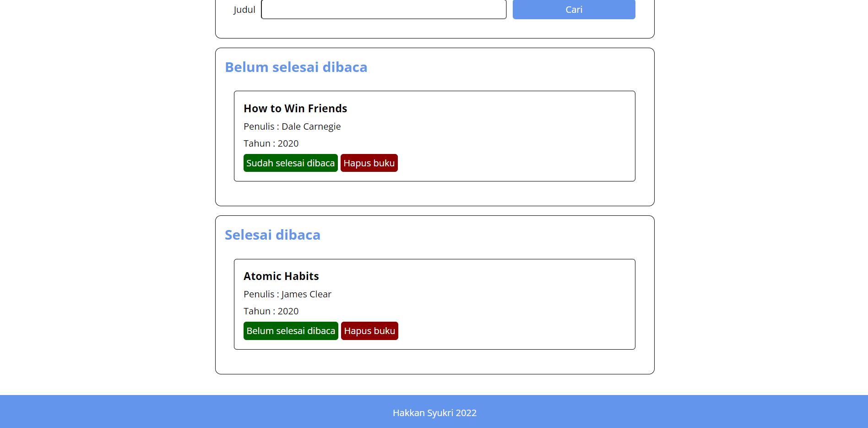Viewport: 868px width, 428px height.
Task: Click the How to Win Friends book title
Action: click(295, 109)
